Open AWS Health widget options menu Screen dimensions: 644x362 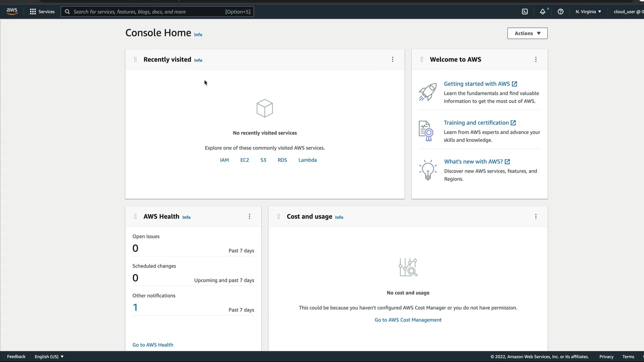point(249,217)
